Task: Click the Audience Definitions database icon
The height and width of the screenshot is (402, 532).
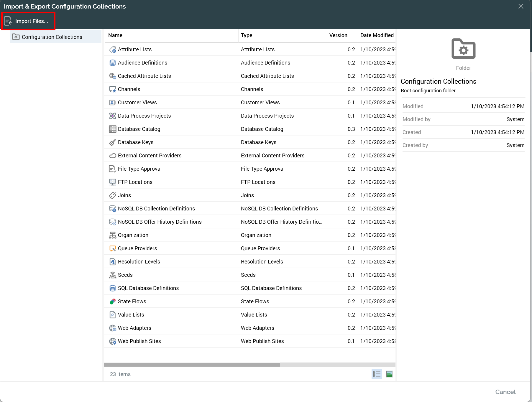Action: click(112, 63)
